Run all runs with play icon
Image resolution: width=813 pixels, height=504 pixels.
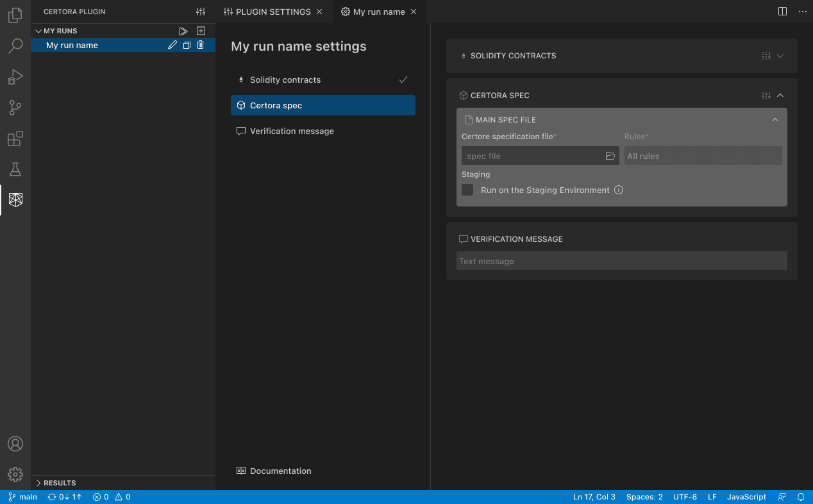183,31
